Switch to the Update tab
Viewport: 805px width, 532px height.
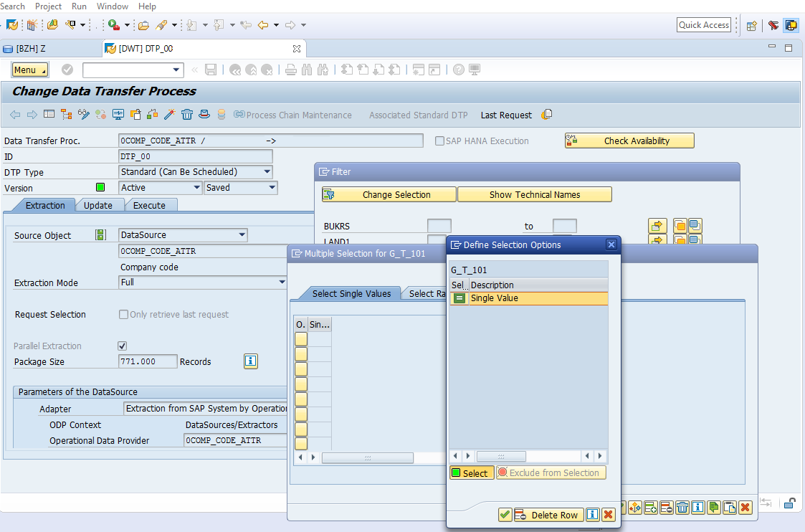98,205
